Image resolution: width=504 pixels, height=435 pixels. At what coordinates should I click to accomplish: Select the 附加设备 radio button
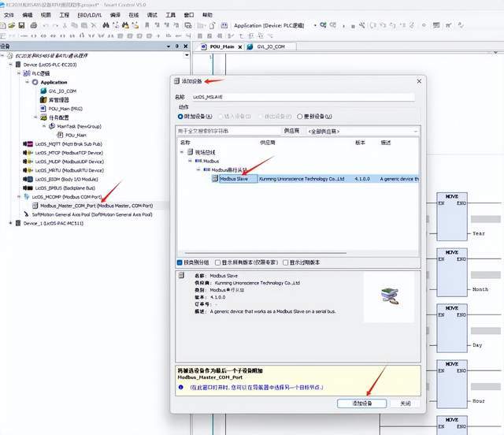click(x=180, y=116)
